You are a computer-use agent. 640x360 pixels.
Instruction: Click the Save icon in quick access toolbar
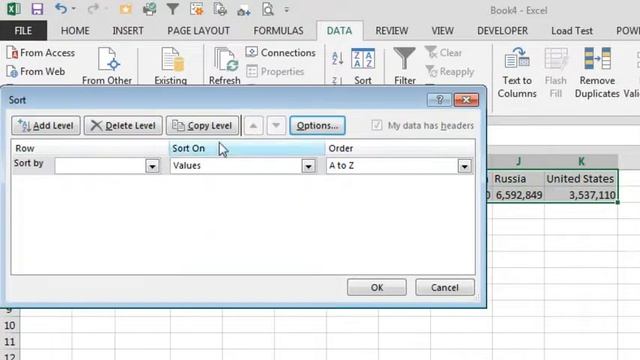pyautogui.click(x=37, y=9)
